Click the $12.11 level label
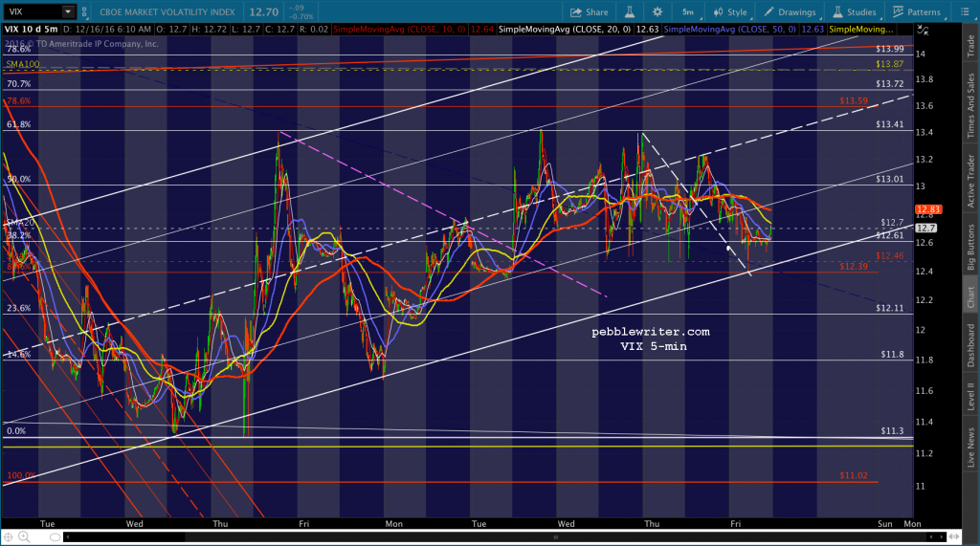Viewport: 980px width, 546px height. pyautogui.click(x=889, y=308)
